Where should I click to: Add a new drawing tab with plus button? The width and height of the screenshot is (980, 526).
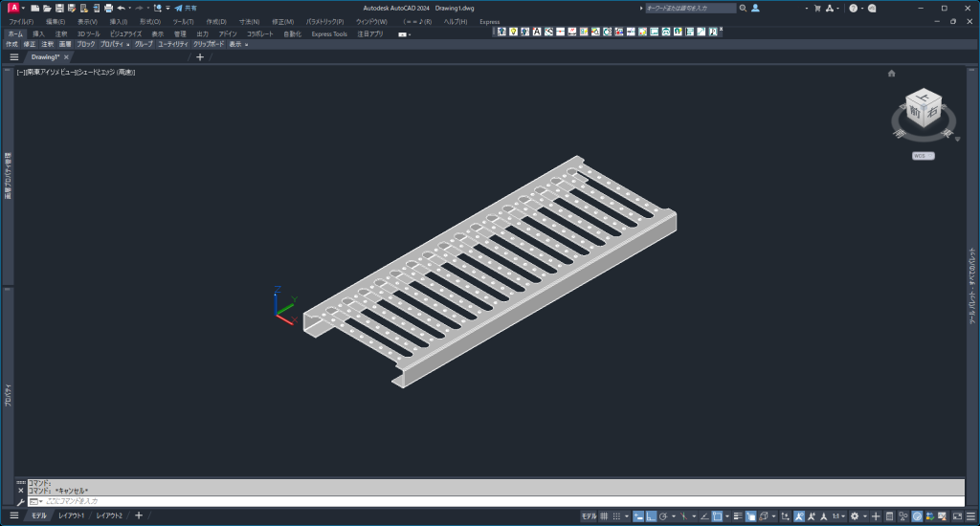(200, 56)
